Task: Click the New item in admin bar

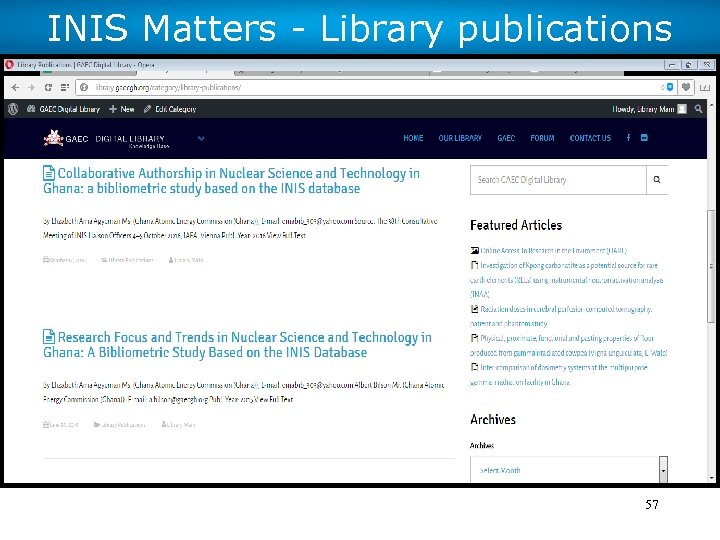Action: click(122, 109)
